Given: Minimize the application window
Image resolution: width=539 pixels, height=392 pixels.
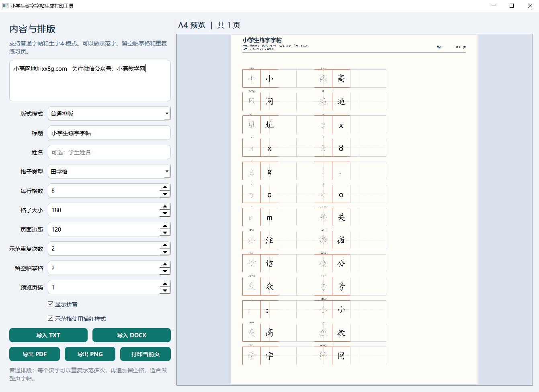Looking at the screenshot, I should tap(494, 6).
